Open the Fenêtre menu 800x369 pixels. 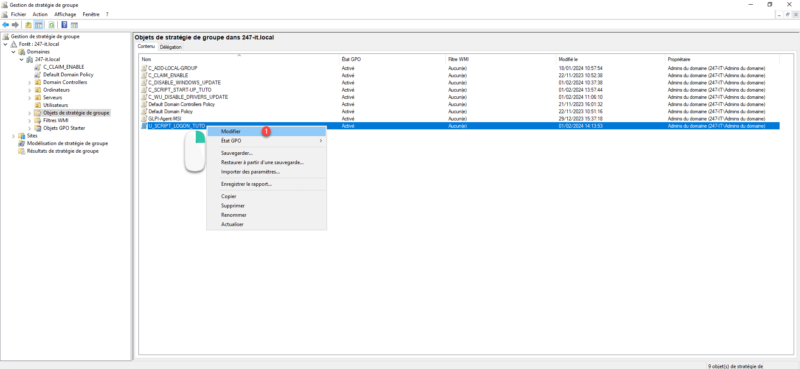pyautogui.click(x=91, y=14)
